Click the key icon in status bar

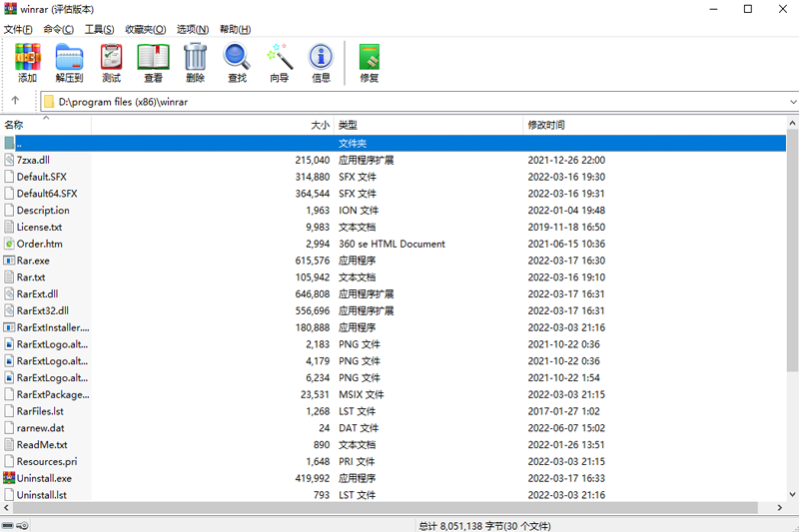point(22,525)
